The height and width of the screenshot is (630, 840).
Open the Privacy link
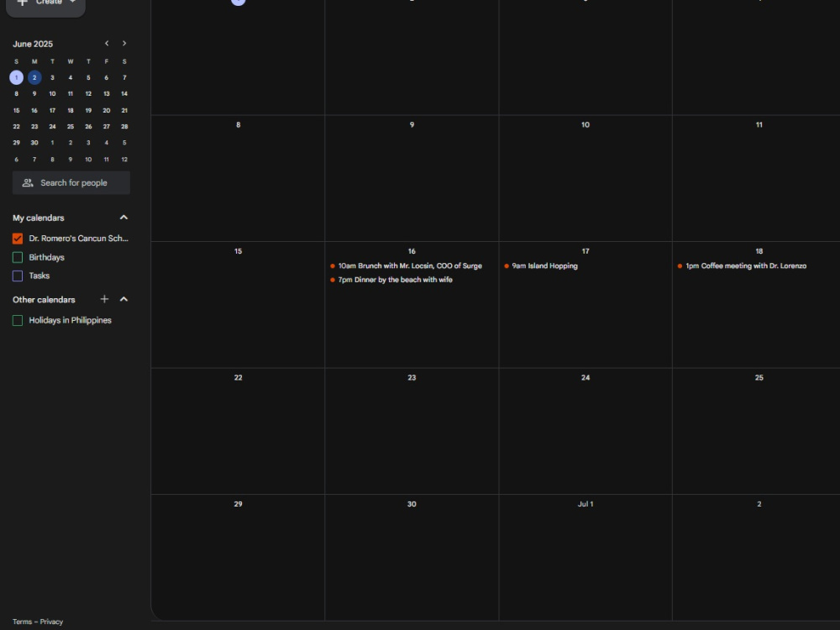coord(51,622)
